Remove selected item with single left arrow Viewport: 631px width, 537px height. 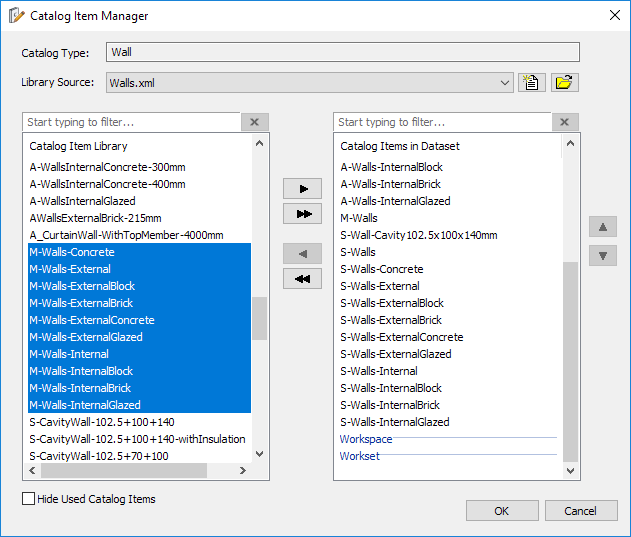(x=302, y=254)
